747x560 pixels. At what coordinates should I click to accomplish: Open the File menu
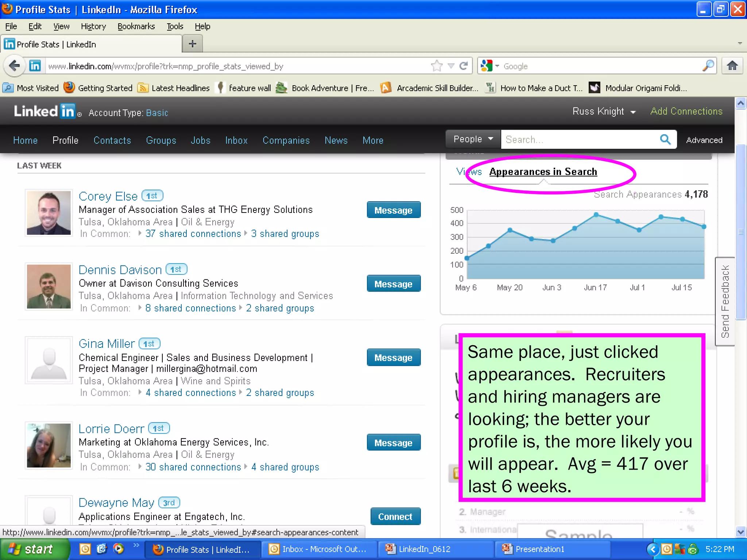coord(11,26)
